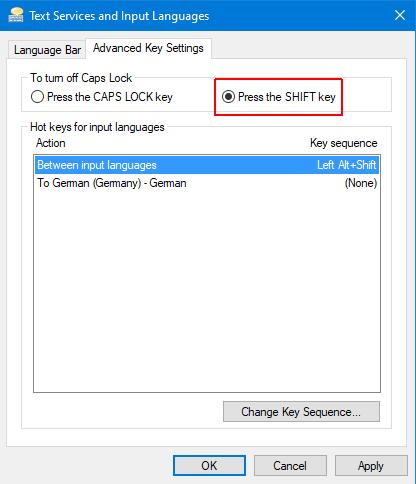Choose the Press the CAPS LOCK key option
This screenshot has width=416, height=484.
click(x=102, y=97)
